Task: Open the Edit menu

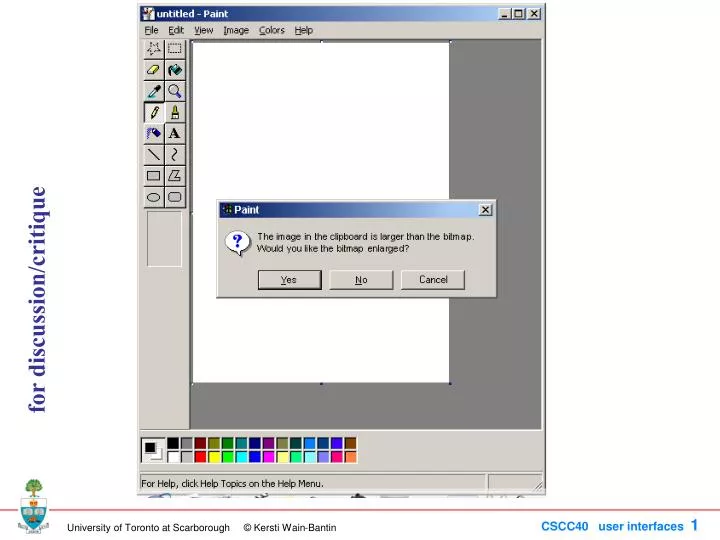Action: click(176, 30)
